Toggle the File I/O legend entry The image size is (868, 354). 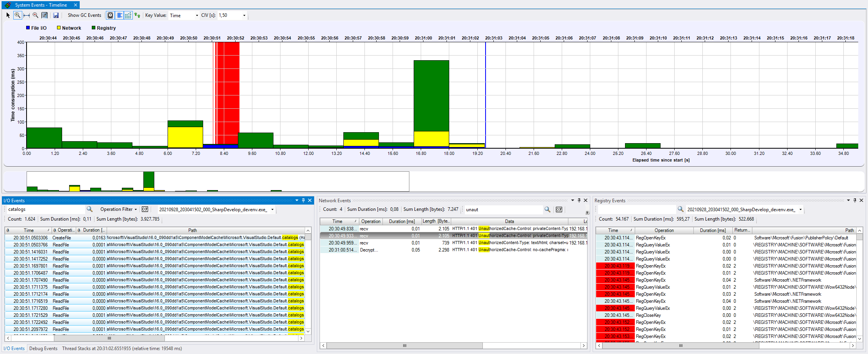36,28
